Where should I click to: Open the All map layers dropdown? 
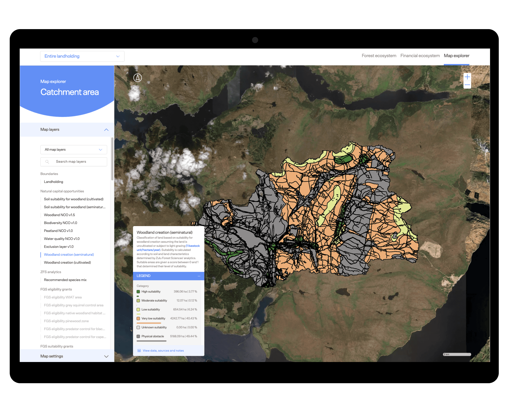[x=74, y=150]
